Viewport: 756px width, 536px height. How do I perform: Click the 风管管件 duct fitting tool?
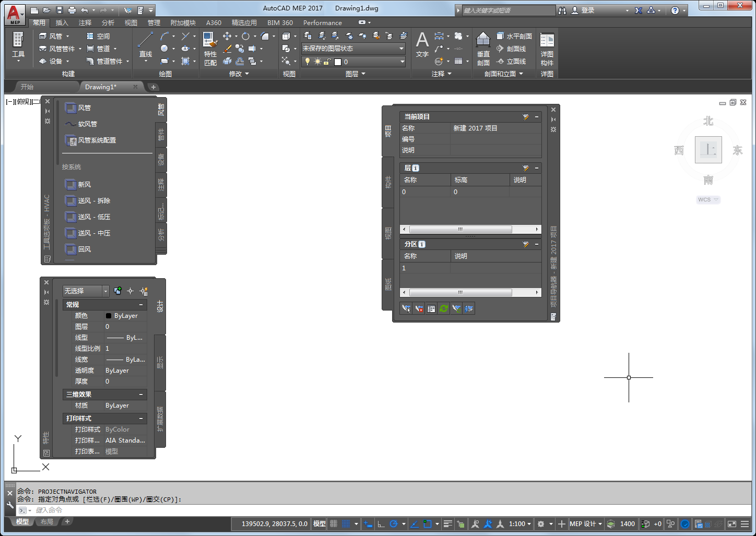(57, 49)
